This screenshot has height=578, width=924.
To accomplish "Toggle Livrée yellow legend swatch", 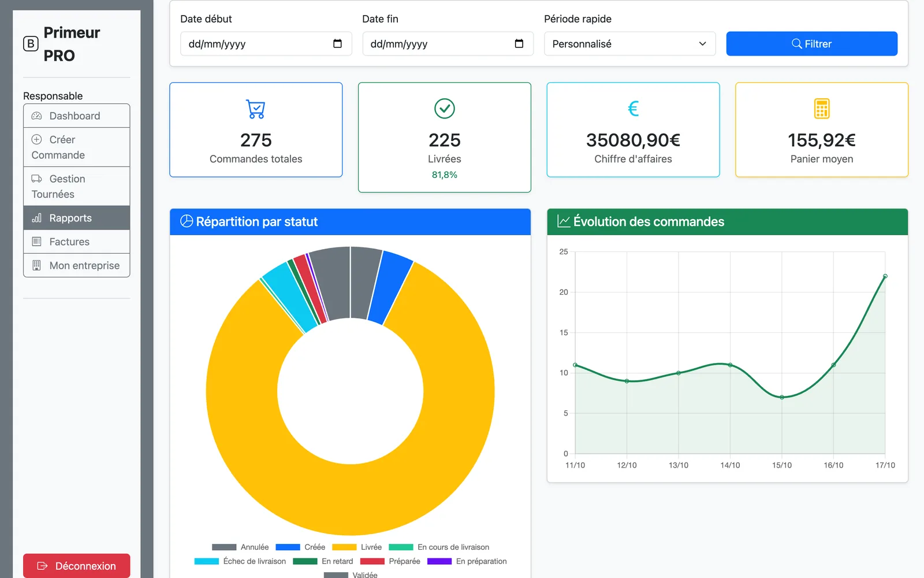I will coord(344,547).
